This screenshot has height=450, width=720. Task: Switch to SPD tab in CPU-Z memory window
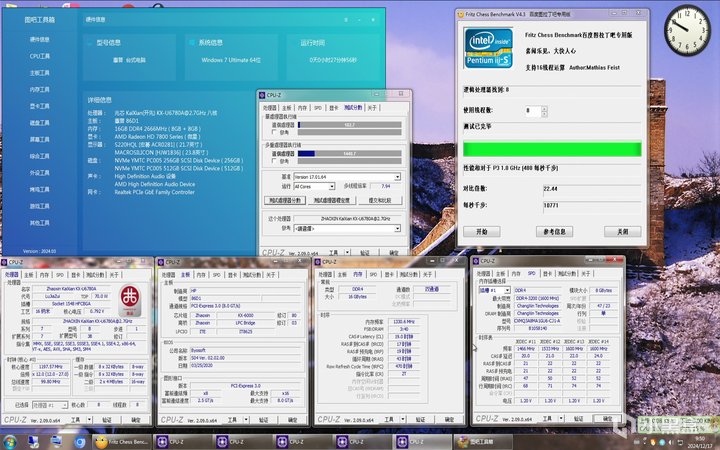(373, 274)
